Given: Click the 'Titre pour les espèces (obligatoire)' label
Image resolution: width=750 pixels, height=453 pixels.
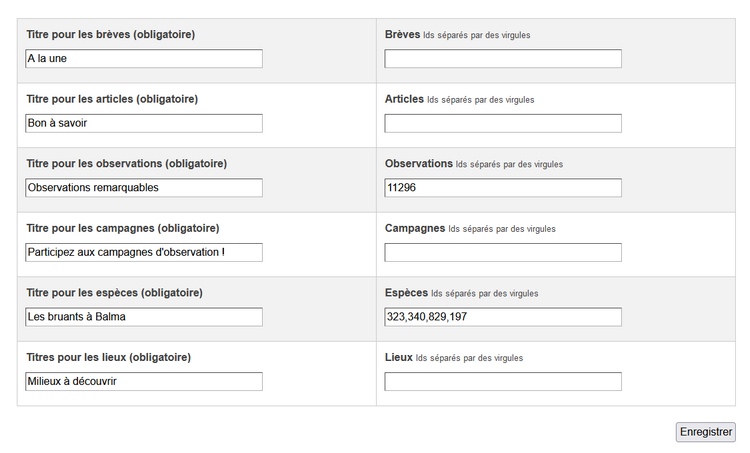Looking at the screenshot, I should tap(114, 293).
